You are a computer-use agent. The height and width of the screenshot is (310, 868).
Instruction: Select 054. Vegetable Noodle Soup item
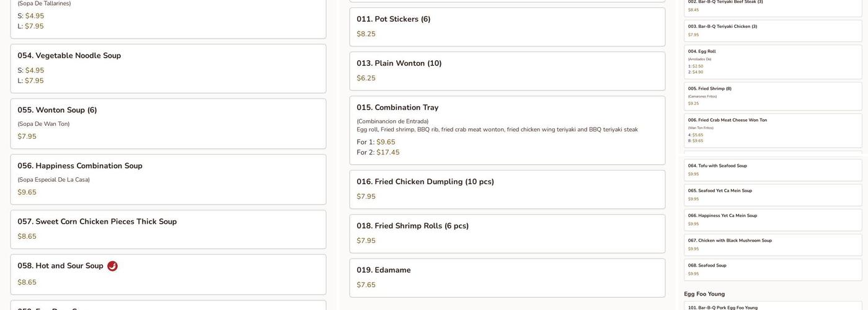(168, 68)
